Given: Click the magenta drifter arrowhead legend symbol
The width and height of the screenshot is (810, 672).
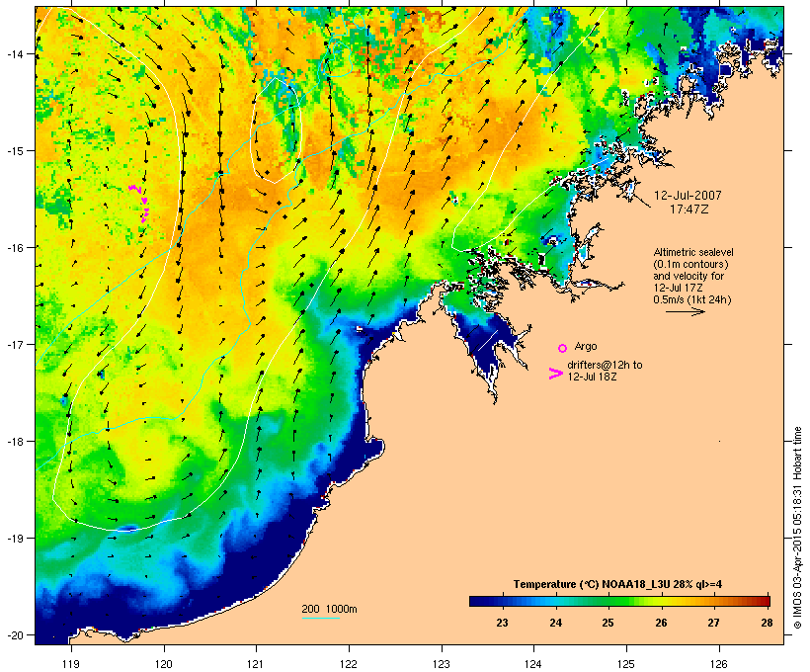Looking at the screenshot, I should pyautogui.click(x=556, y=374).
